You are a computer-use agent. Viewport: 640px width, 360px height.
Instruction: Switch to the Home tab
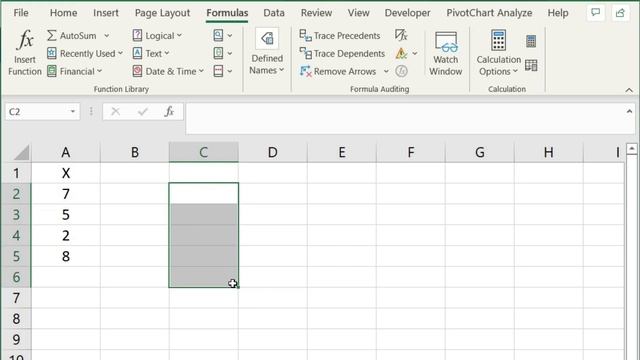tap(63, 13)
